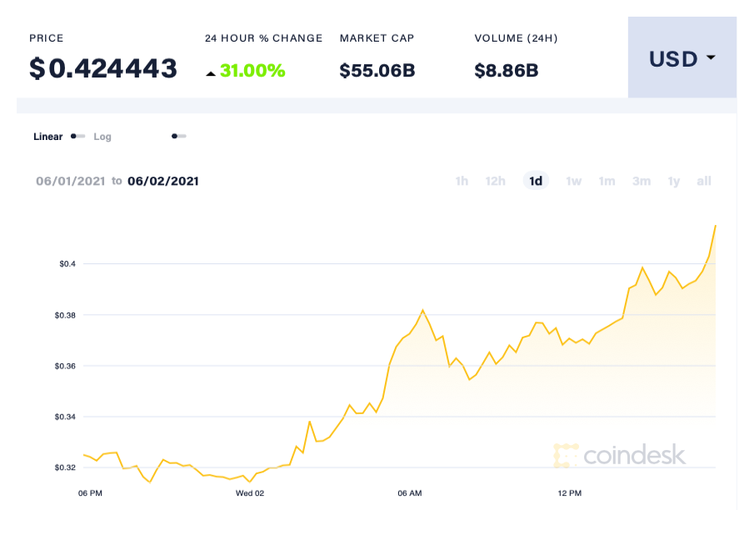This screenshot has width=754, height=560.
Task: Switch to the 1w time range
Action: [573, 181]
